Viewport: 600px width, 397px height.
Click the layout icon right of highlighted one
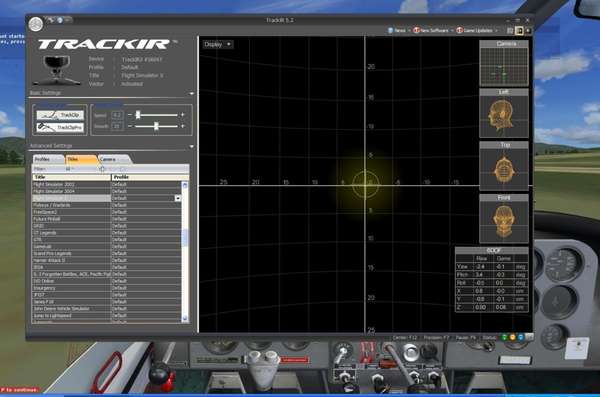(528, 30)
